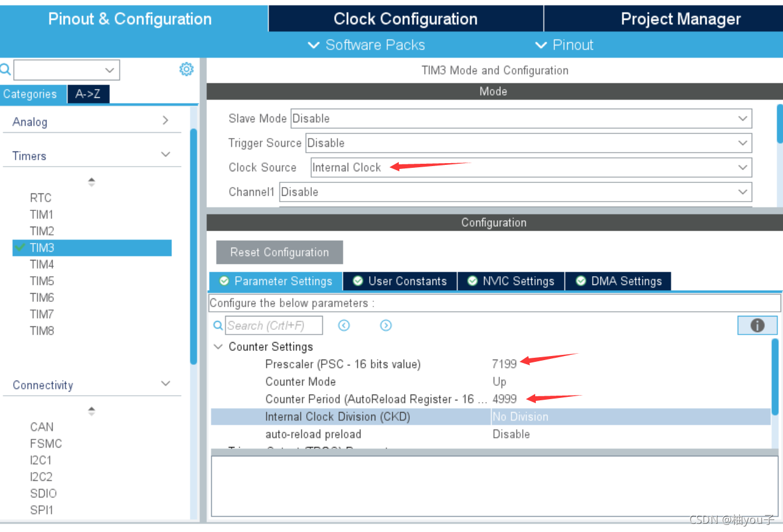Click the Prescaler value 7199

(x=504, y=364)
